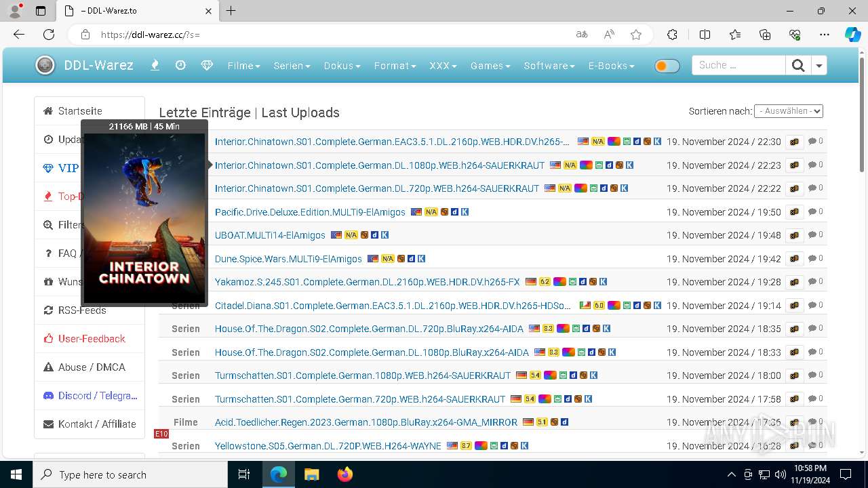Go back with the browser back arrow
This screenshot has width=868, height=488.
19,35
